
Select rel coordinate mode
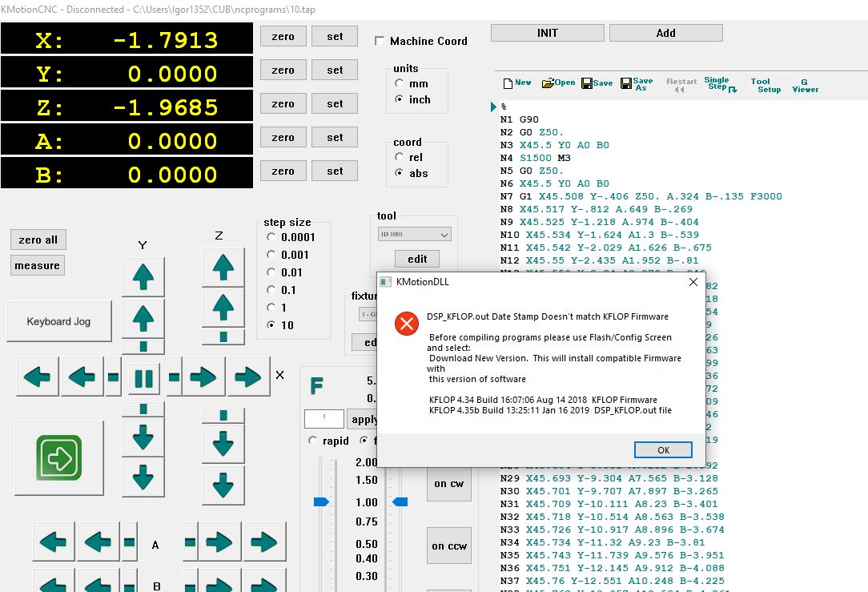click(x=400, y=157)
